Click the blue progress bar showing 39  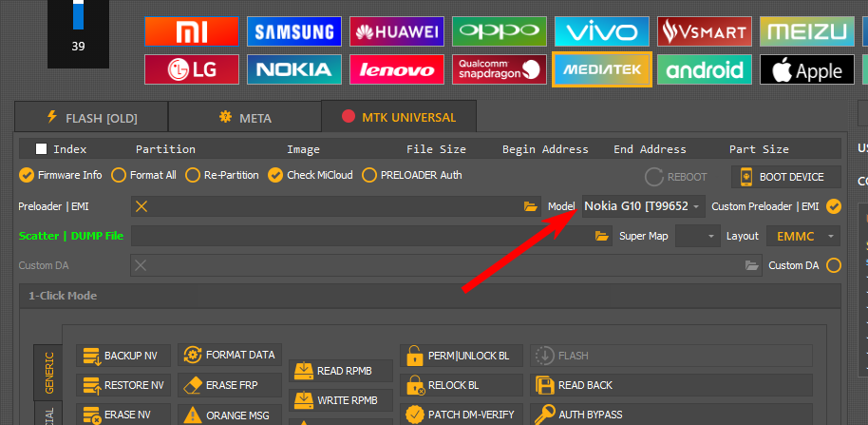coord(78,15)
